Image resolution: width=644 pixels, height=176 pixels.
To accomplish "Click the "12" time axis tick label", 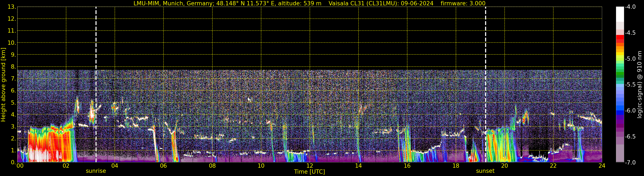I will [x=310, y=166].
